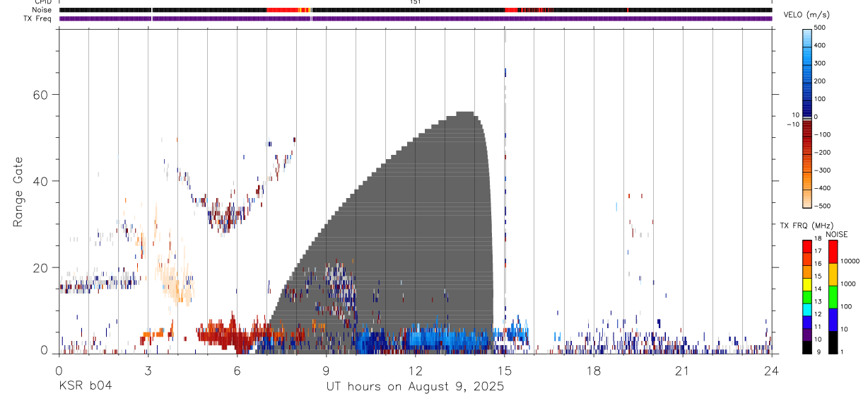Click the blue swatch in the NOISE legend
Screen dimensions: 868x401
(833, 320)
